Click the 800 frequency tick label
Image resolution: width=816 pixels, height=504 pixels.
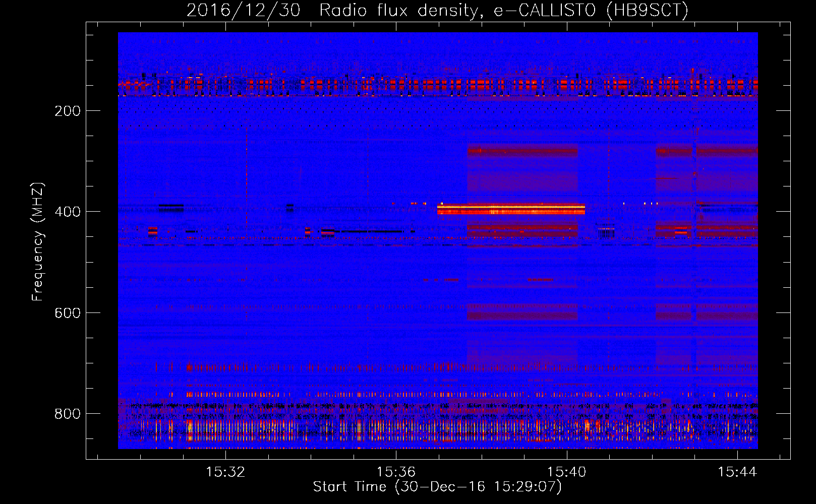click(68, 414)
